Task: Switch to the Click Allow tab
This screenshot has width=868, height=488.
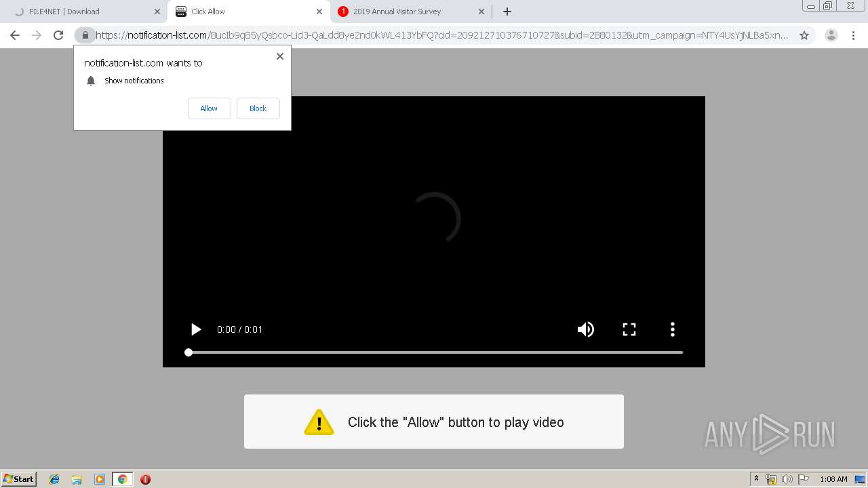Action: [x=248, y=12]
